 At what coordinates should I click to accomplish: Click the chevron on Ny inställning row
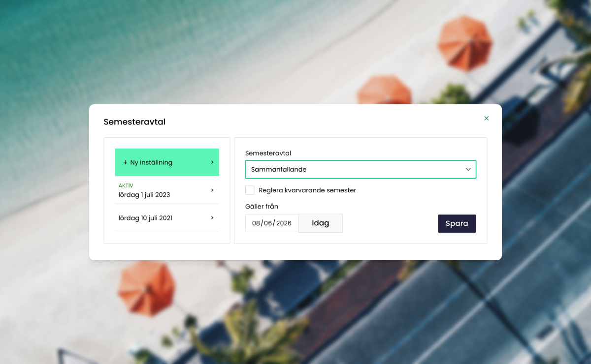[x=212, y=162]
